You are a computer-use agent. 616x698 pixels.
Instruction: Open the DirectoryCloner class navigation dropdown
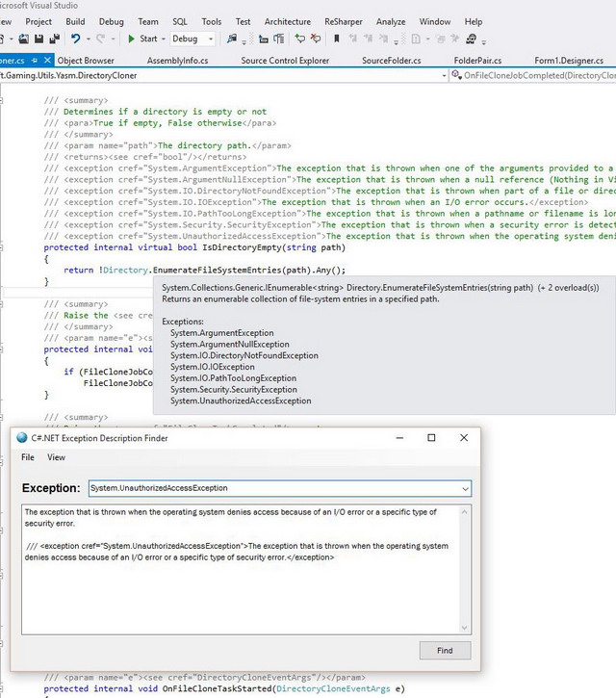444,76
